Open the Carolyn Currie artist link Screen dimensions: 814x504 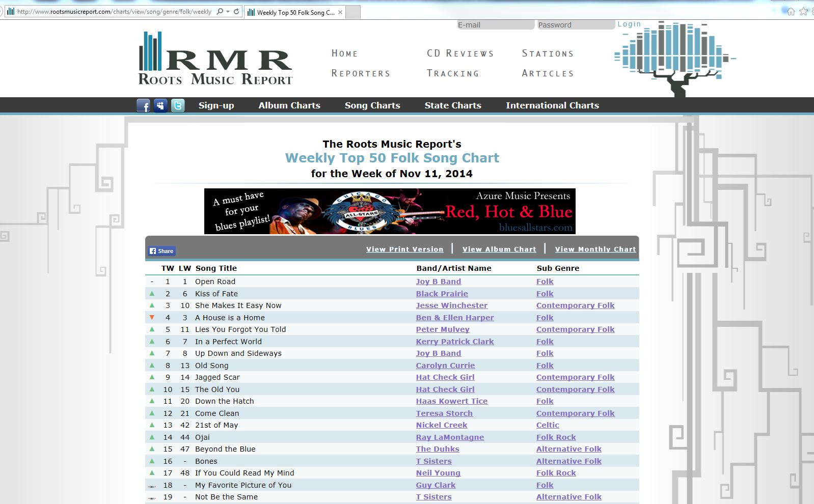[445, 366]
